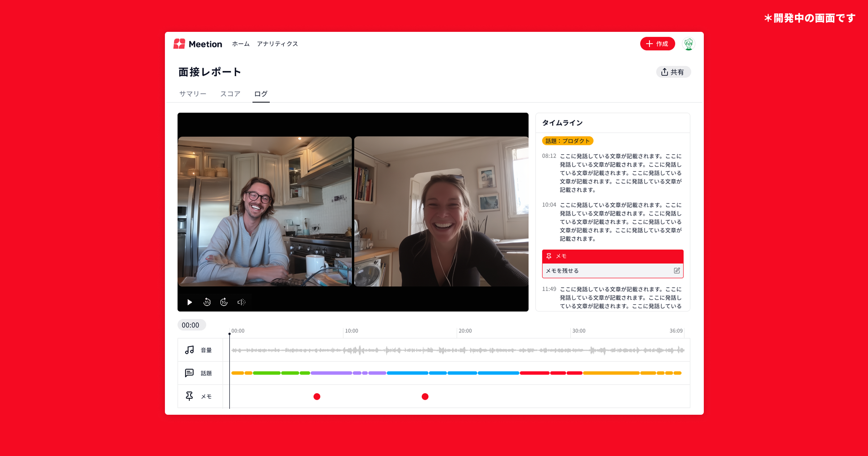This screenshot has height=456, width=868.
Task: Click the speech bubble 話題 icon
Action: (x=189, y=373)
